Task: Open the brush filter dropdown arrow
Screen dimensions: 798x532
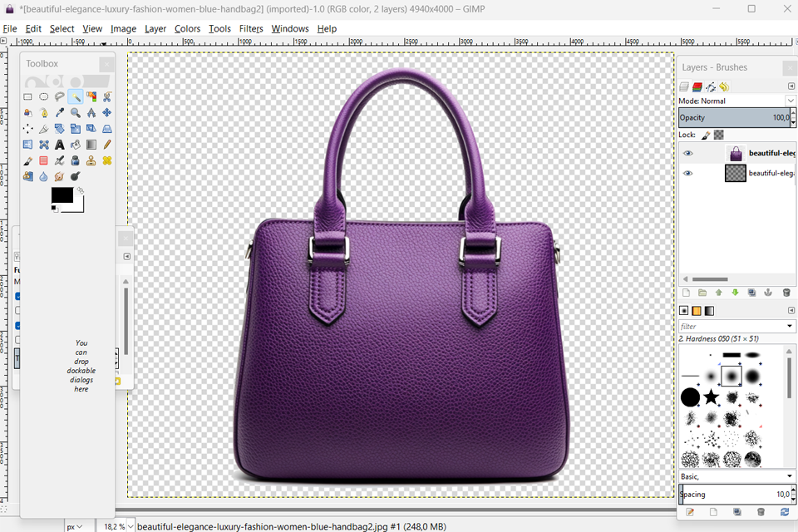Action: tap(790, 327)
